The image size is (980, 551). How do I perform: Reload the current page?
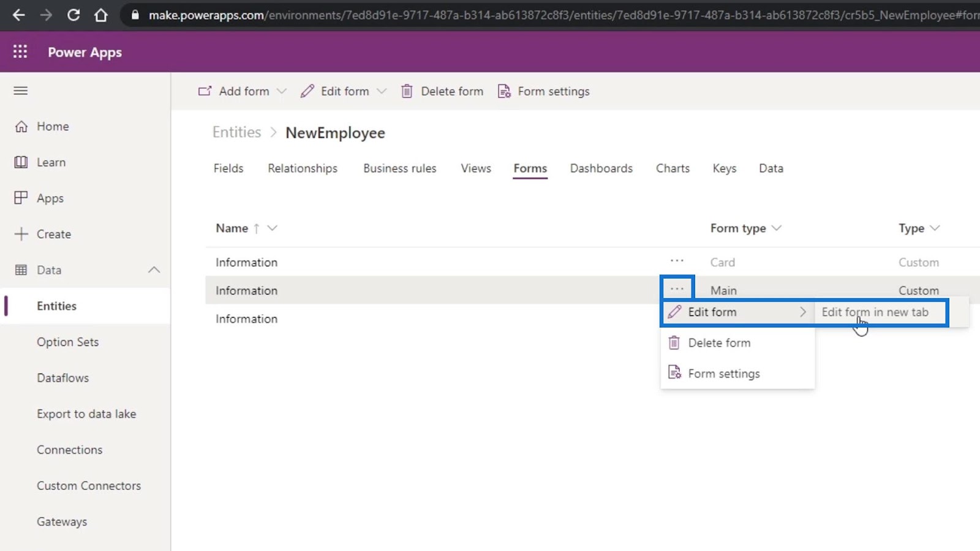73,15
